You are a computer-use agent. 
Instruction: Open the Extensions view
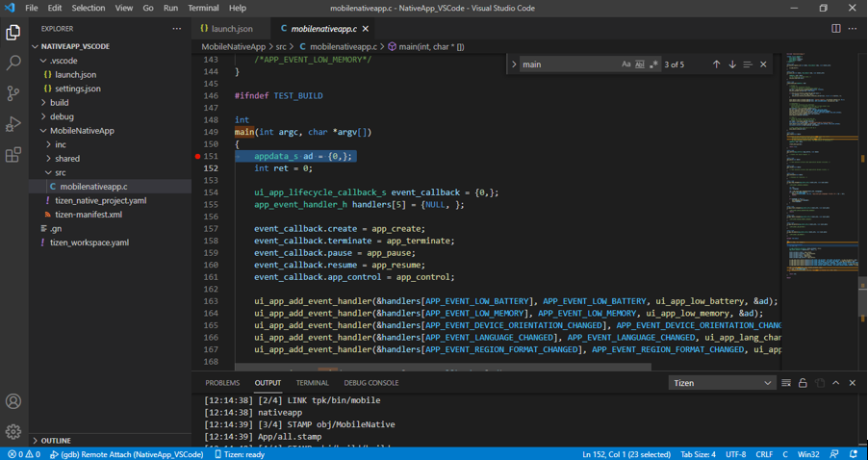(x=13, y=155)
